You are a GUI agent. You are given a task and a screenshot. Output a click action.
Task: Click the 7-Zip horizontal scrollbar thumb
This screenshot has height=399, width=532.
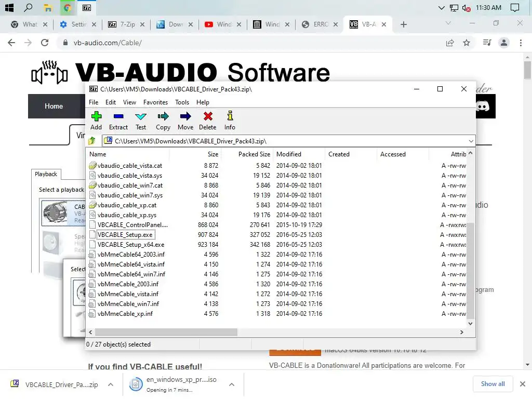click(166, 332)
